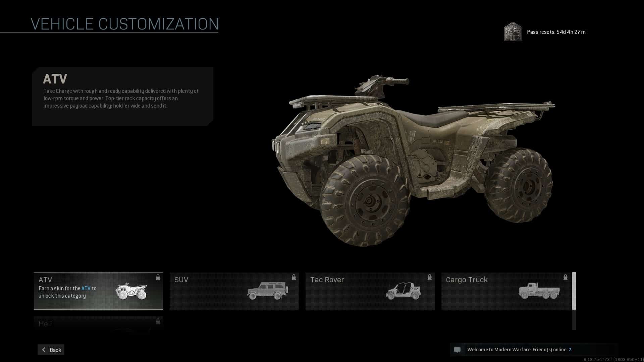Click the Tac Rover buggy silhouette icon
This screenshot has height=362, width=644.
point(404,291)
